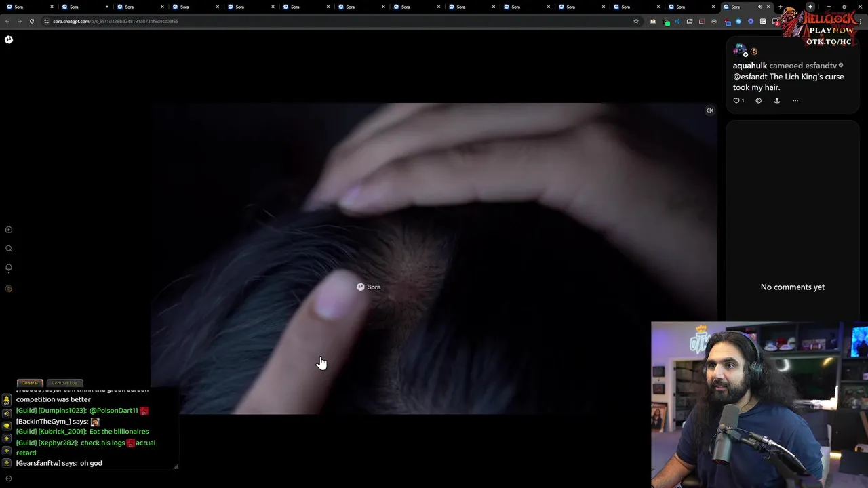Open the chat speech bubble menu button
The image size is (868, 488).
tap(7, 426)
